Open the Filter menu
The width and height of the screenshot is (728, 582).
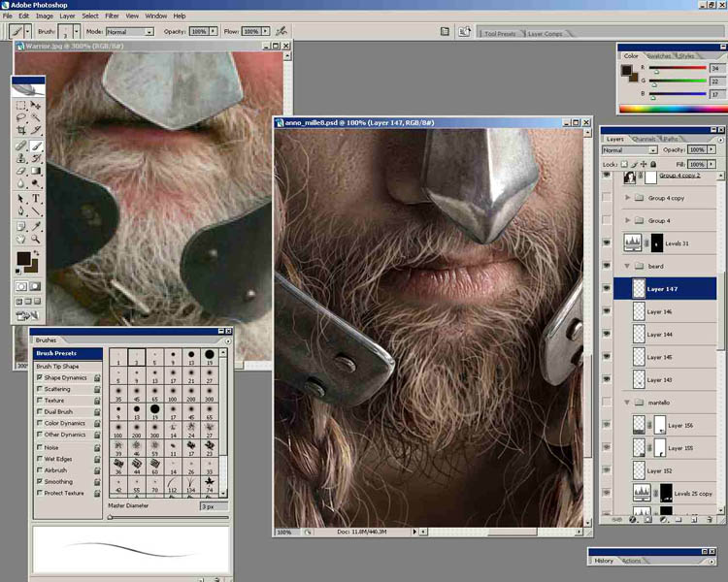(112, 16)
